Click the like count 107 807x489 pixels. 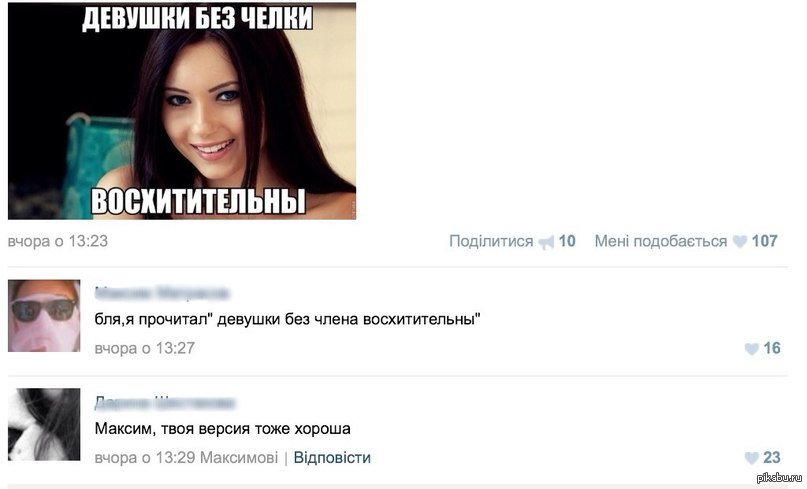[764, 241]
